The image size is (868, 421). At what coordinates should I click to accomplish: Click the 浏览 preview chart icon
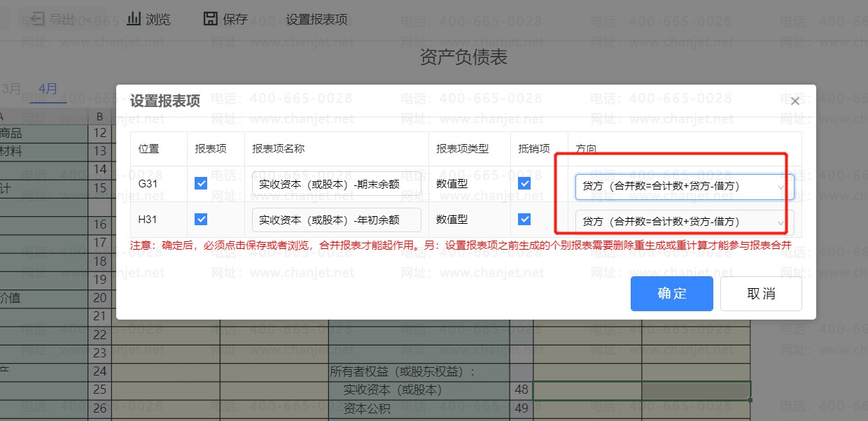pos(134,19)
